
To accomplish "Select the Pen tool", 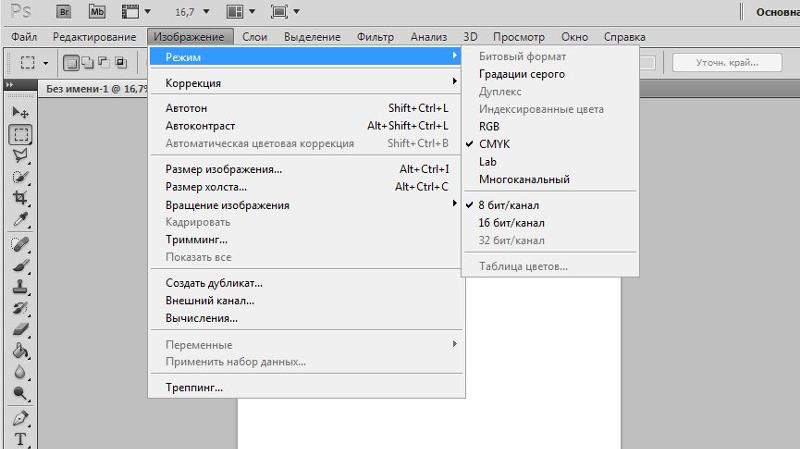I will (20, 418).
